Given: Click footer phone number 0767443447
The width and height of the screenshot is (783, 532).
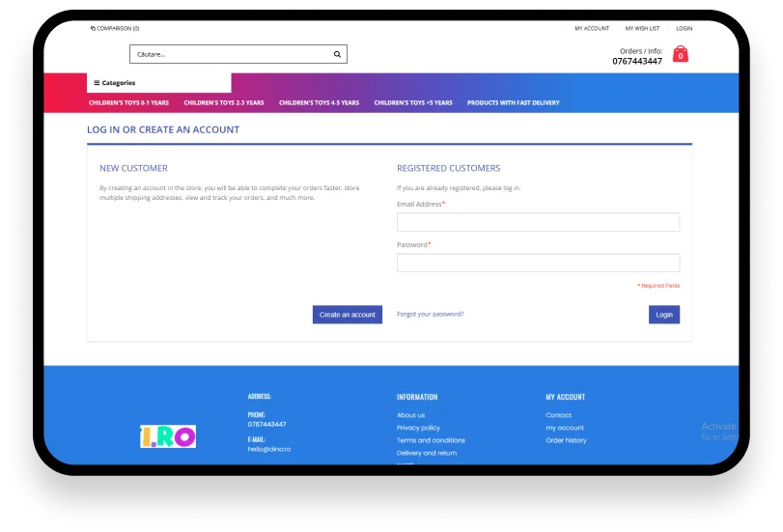Looking at the screenshot, I should coord(267,424).
